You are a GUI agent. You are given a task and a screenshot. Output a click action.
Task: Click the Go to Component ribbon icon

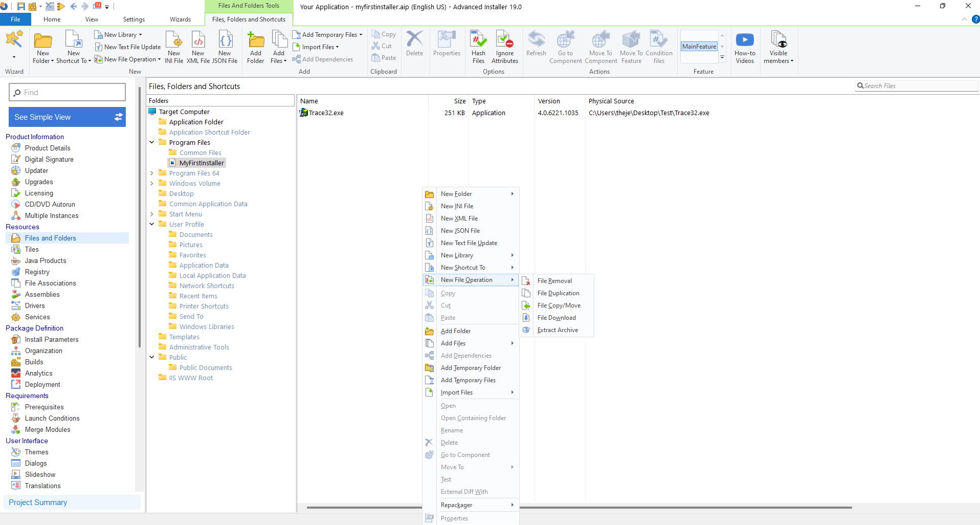[565, 47]
